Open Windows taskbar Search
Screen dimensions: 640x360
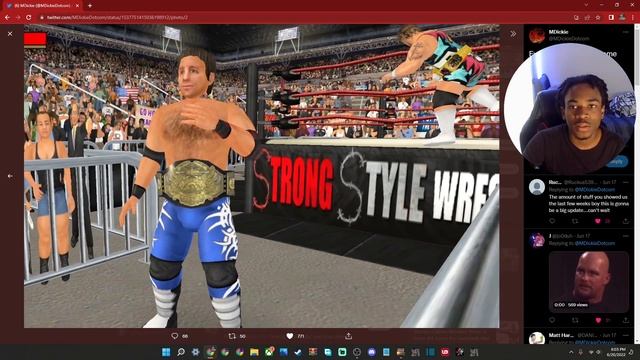tap(181, 352)
